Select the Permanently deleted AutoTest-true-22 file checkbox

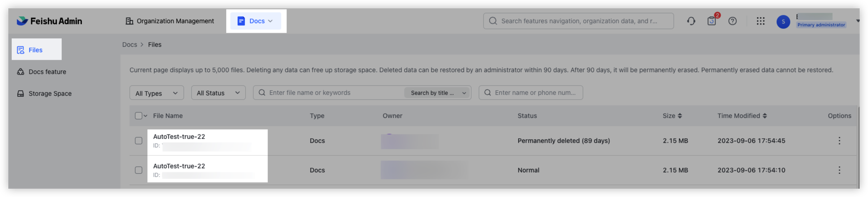[139, 141]
